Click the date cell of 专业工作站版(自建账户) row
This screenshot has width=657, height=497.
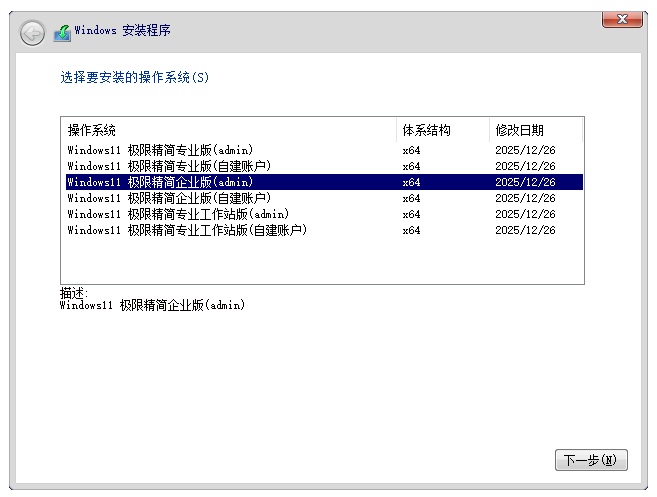point(525,230)
